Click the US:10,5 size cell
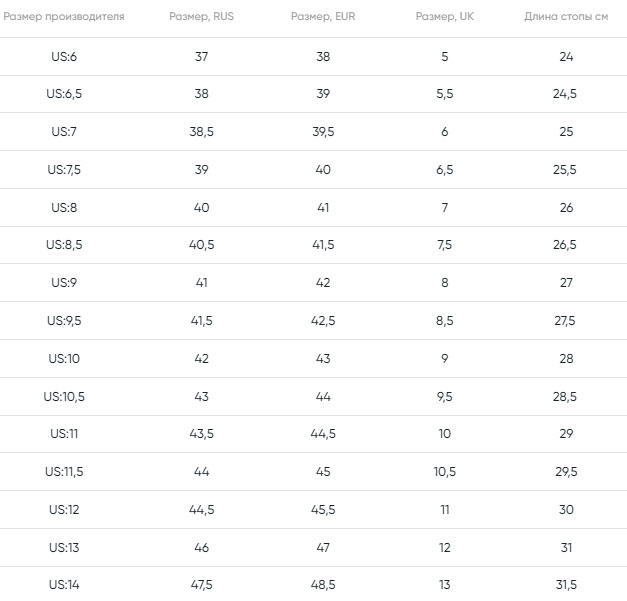The height and width of the screenshot is (601, 627). tap(64, 397)
